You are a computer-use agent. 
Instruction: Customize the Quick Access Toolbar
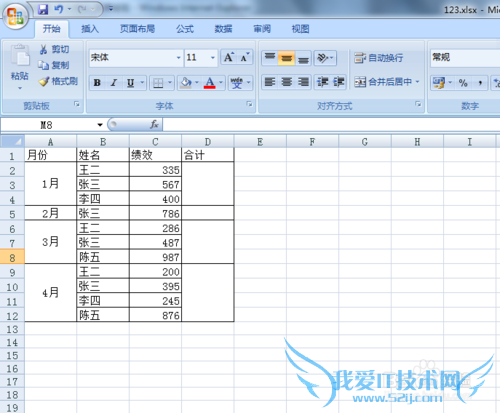111,9
